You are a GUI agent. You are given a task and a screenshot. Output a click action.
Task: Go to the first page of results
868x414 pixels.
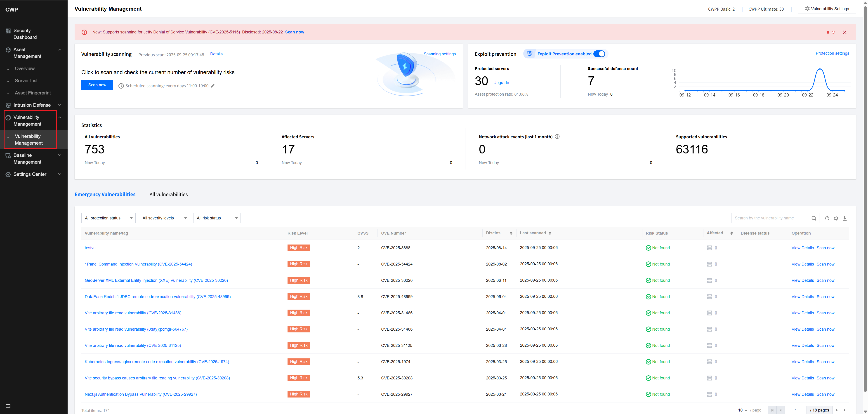[x=772, y=410]
